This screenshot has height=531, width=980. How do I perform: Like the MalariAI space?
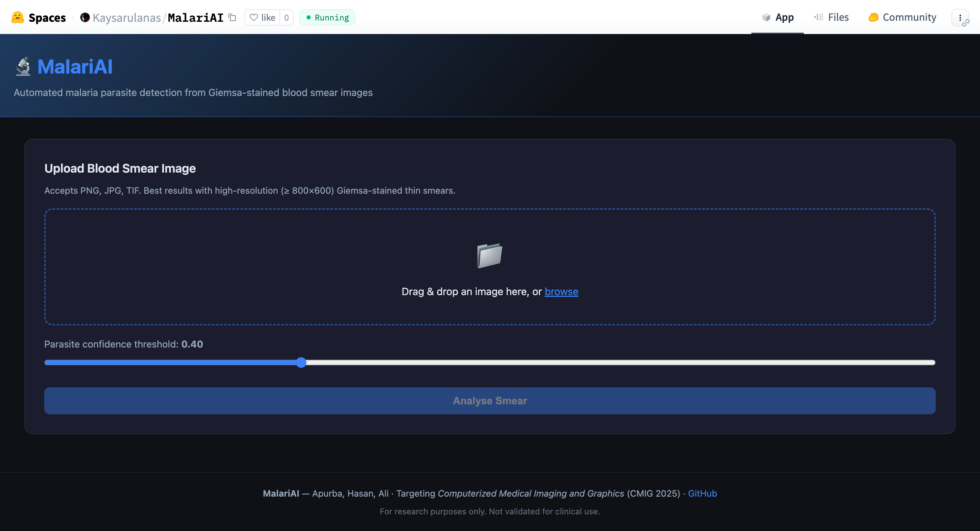click(x=262, y=17)
